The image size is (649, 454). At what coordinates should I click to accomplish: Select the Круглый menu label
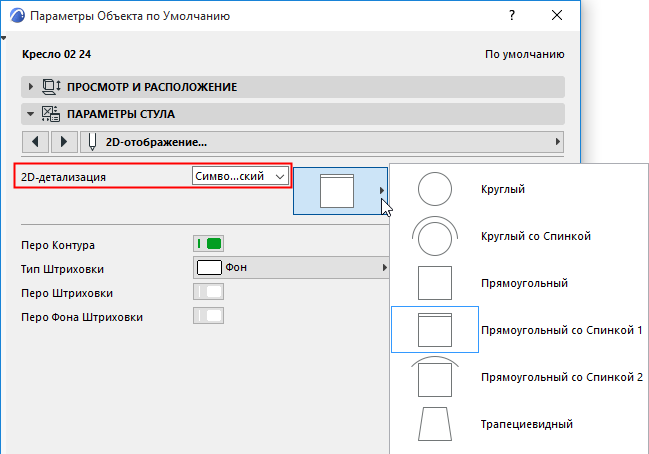coord(503,189)
